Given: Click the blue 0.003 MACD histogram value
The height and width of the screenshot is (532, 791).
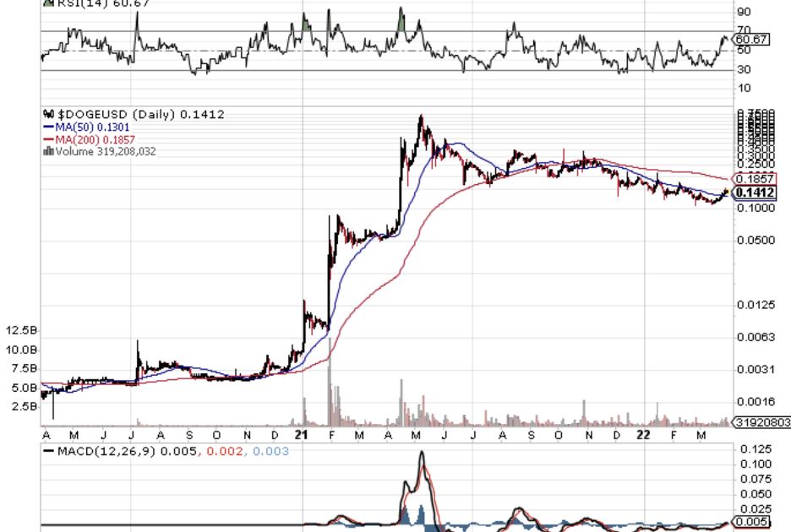Looking at the screenshot, I should pos(271,451).
